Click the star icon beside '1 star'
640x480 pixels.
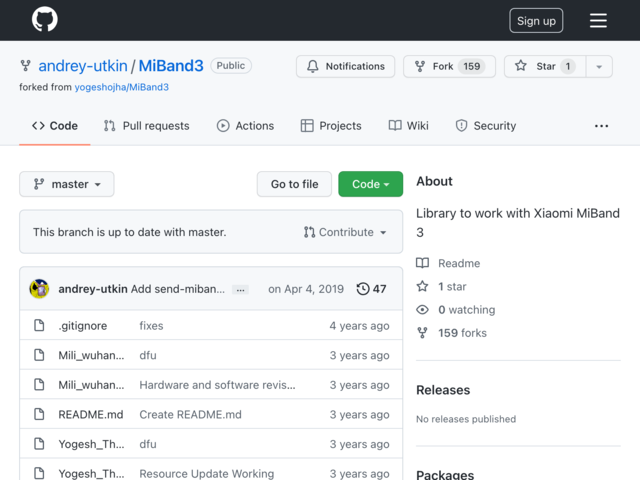422,286
